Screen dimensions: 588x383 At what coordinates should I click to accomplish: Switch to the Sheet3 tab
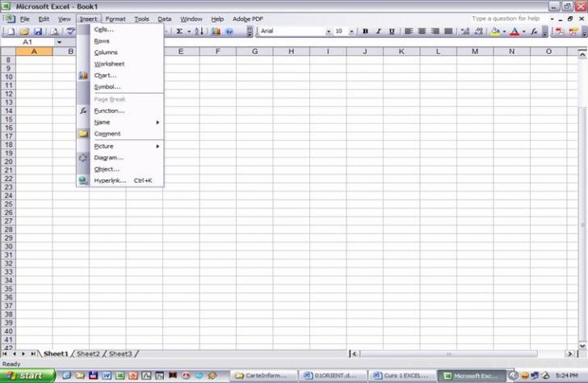click(x=120, y=354)
